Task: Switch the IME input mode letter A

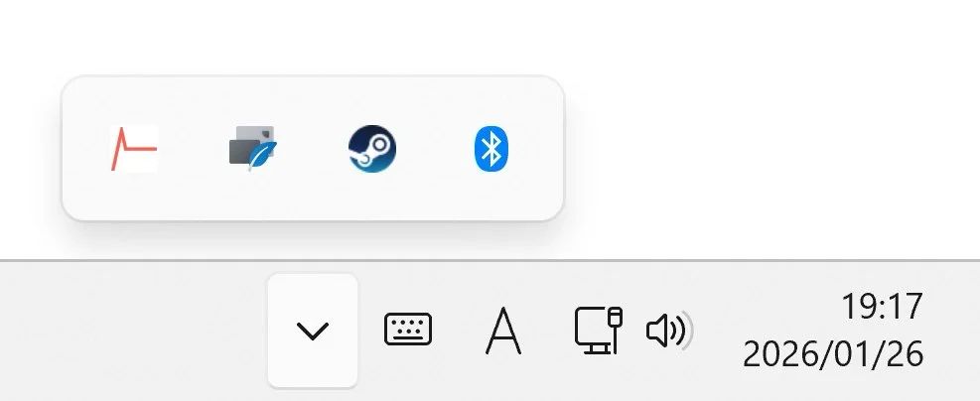Action: (503, 331)
